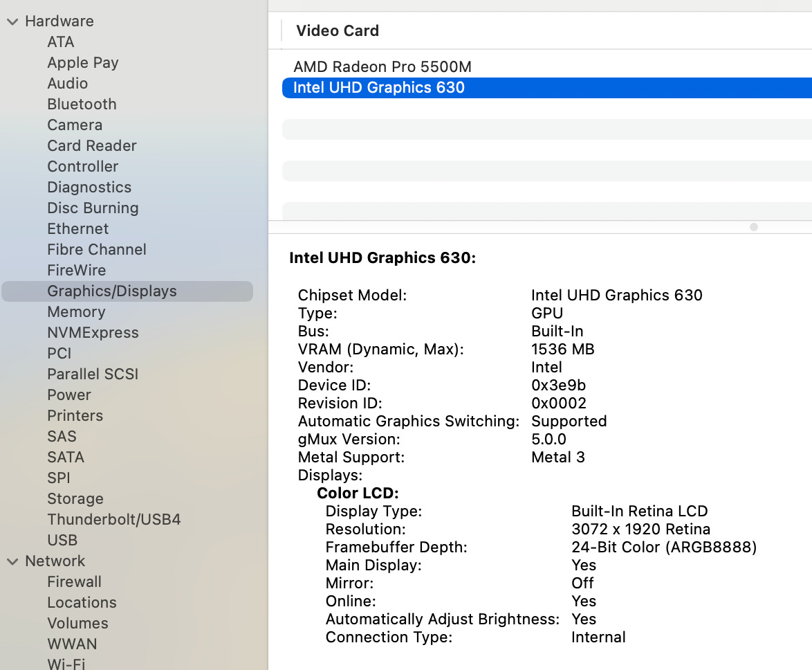Click the Display Type value Built-In Retina LCD
812x670 pixels.
[x=639, y=511]
